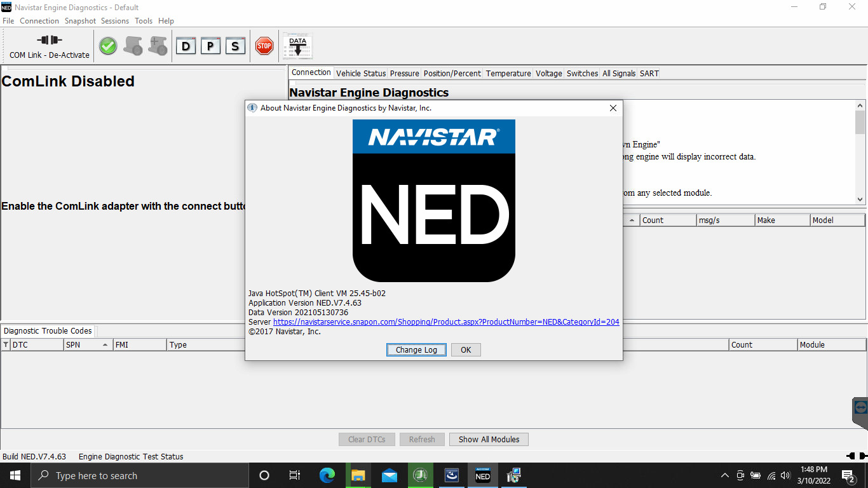Screen dimensions: 868x488
Task: Click the Module column header
Action: tap(832, 345)
